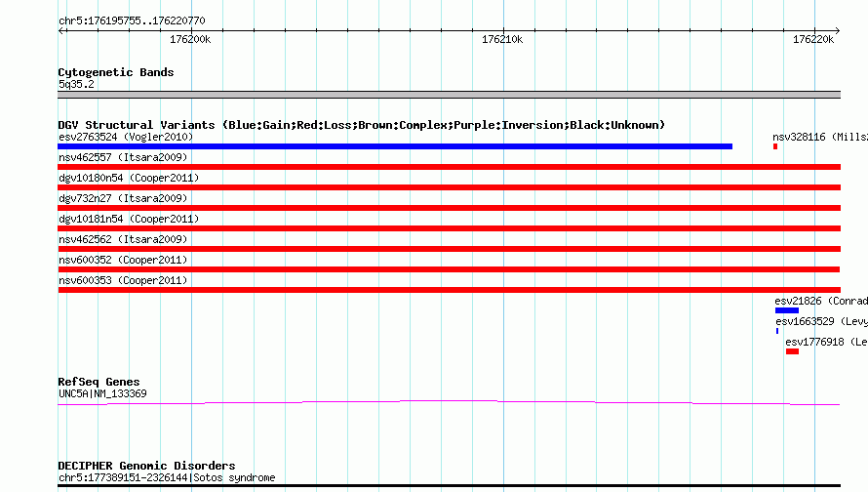Viewport: 868px width, 492px height.
Task: Click the red esv1776918 loss bar
Action: pos(792,351)
